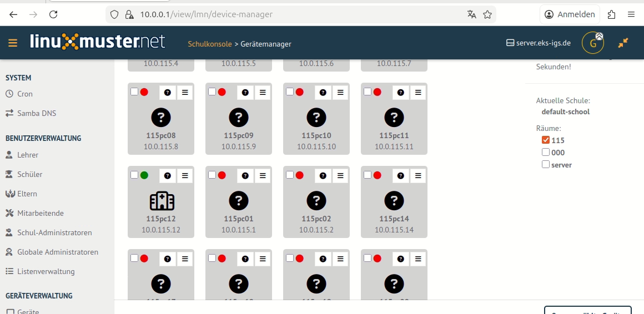Click the Anmelden button in browser toolbar
644x314 pixels.
coord(570,14)
